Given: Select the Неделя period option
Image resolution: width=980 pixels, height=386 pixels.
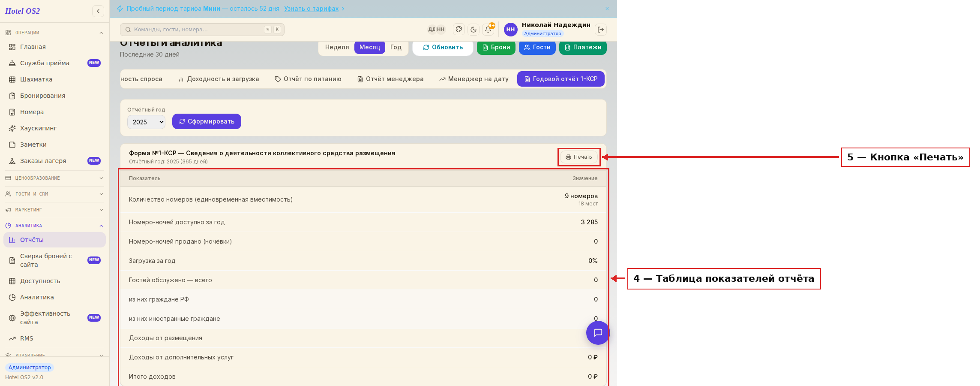Looking at the screenshot, I should pos(337,47).
